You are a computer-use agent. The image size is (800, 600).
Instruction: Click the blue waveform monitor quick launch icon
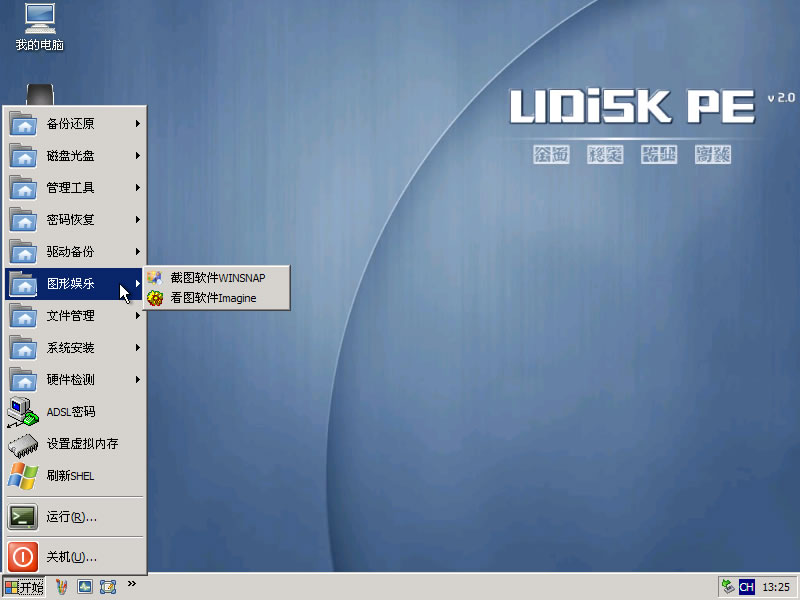85,587
